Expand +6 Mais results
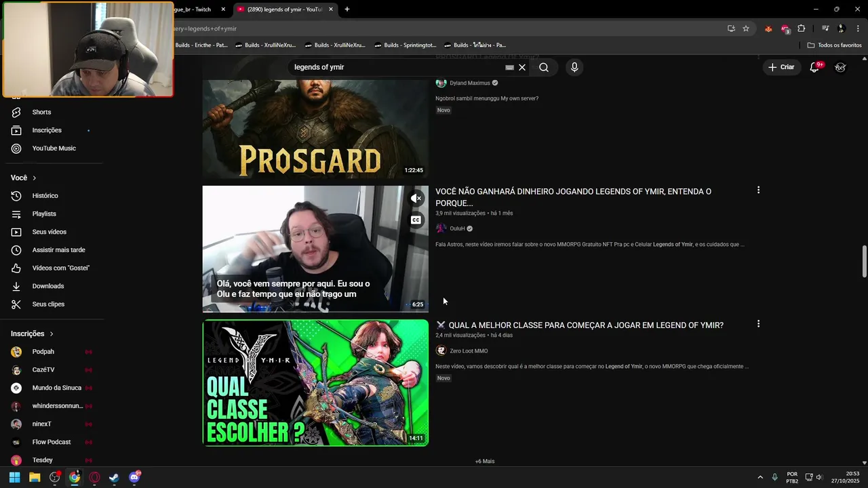 (x=485, y=462)
